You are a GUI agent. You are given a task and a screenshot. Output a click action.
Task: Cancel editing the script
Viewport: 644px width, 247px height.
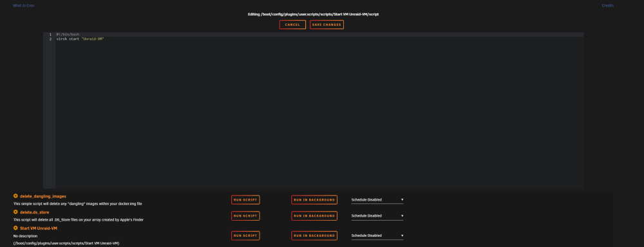point(292,24)
